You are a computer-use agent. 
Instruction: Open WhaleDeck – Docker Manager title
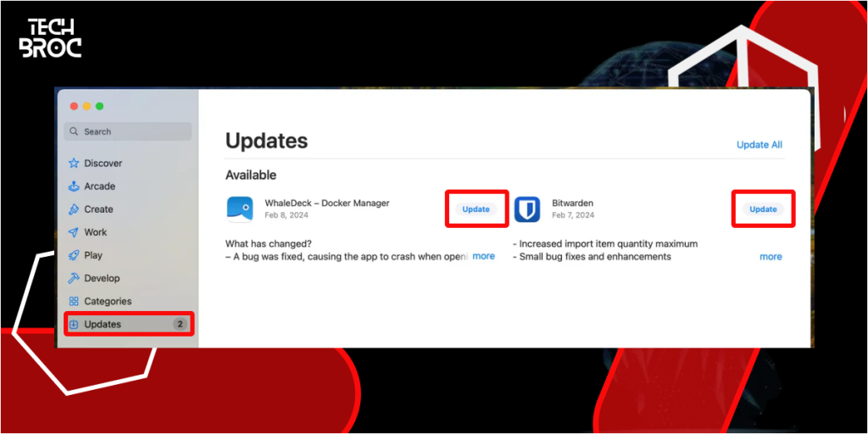tap(326, 203)
